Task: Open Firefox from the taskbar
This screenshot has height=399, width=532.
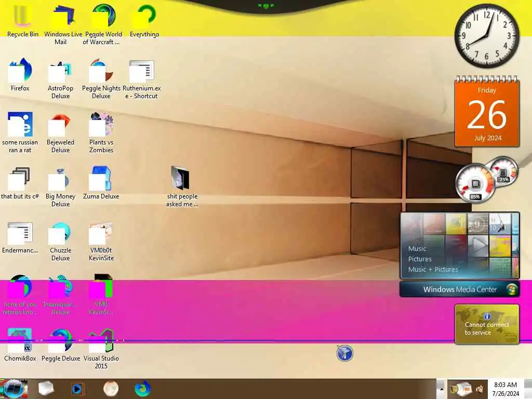Action: (143, 389)
